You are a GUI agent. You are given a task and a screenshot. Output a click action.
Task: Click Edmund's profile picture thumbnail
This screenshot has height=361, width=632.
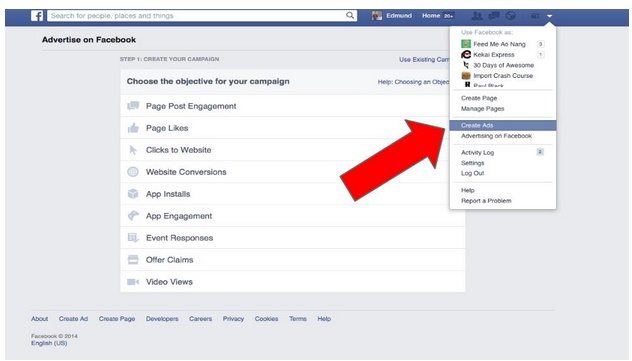pos(377,16)
